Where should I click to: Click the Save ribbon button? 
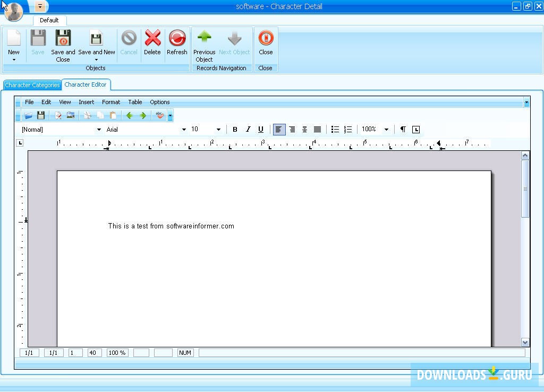click(x=38, y=42)
